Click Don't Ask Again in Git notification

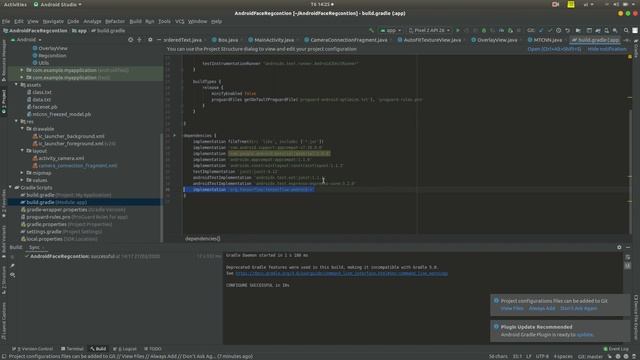(x=578, y=309)
